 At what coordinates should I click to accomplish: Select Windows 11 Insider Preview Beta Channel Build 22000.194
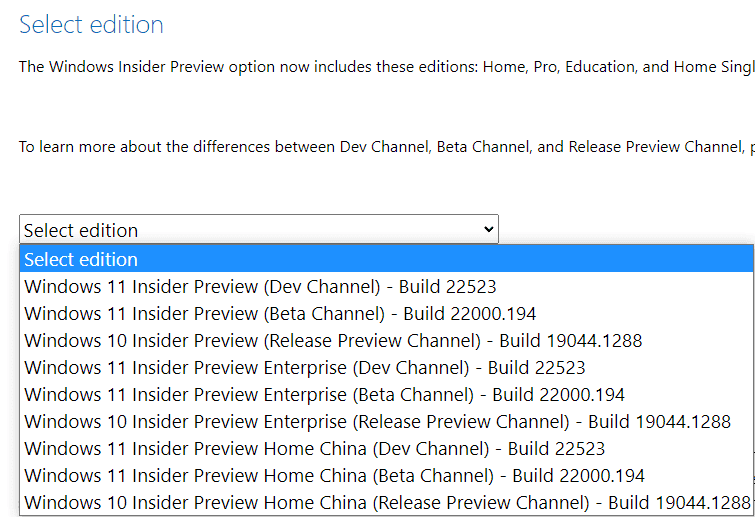(x=387, y=313)
